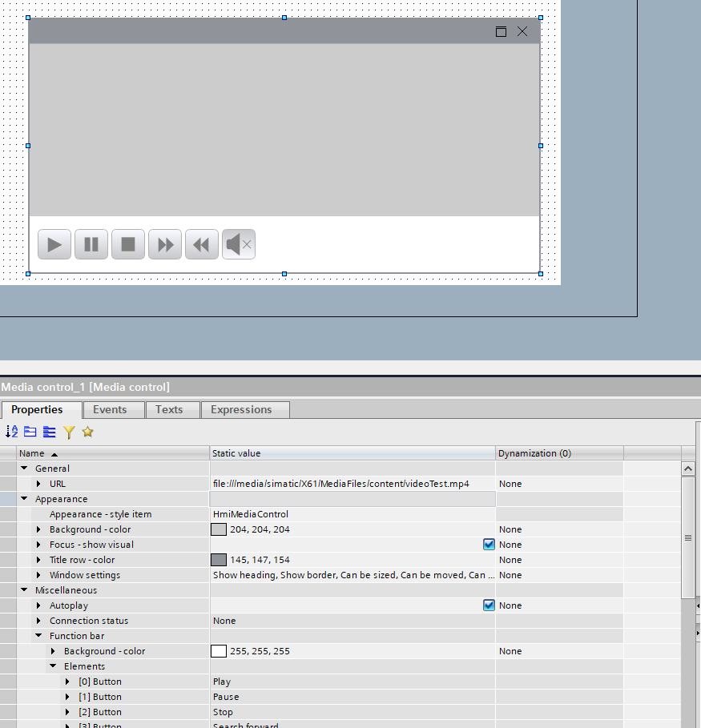
Task: Click the search backward (rewind) button
Action: [202, 244]
